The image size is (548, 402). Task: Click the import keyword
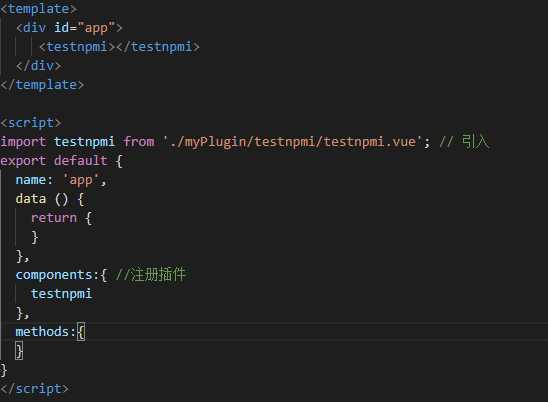(x=23, y=142)
